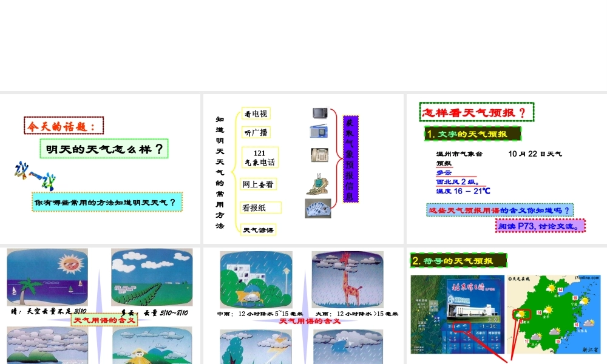Select the 今天的话题 title box
The width and height of the screenshot is (607, 364).
(64, 126)
